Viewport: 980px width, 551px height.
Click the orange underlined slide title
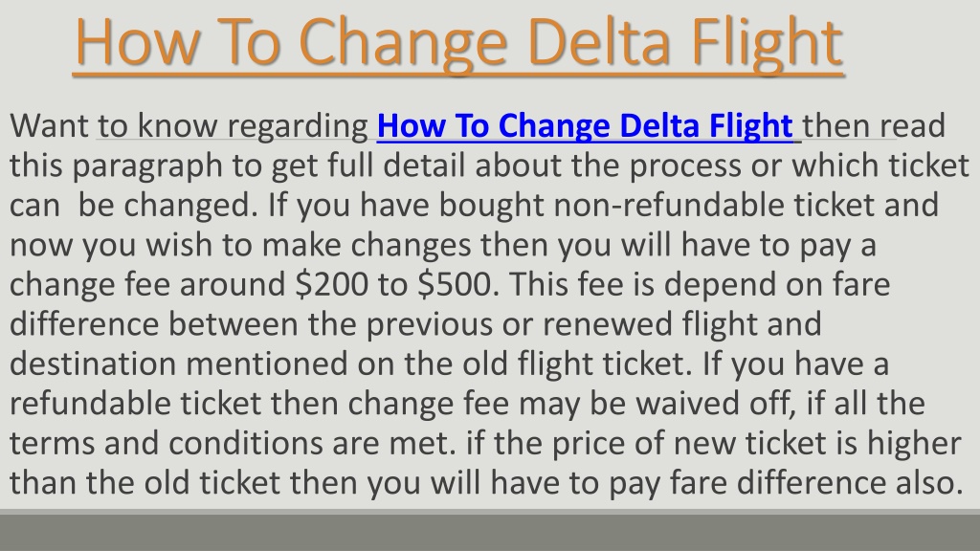[458, 42]
